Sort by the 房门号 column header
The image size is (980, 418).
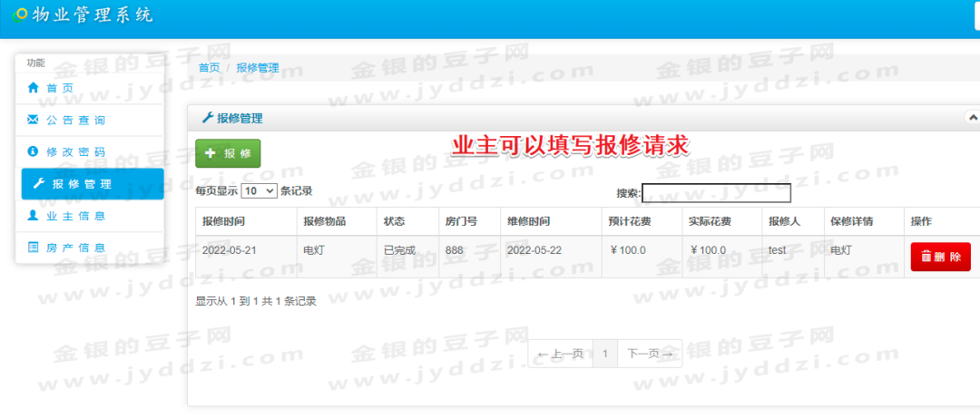click(469, 221)
